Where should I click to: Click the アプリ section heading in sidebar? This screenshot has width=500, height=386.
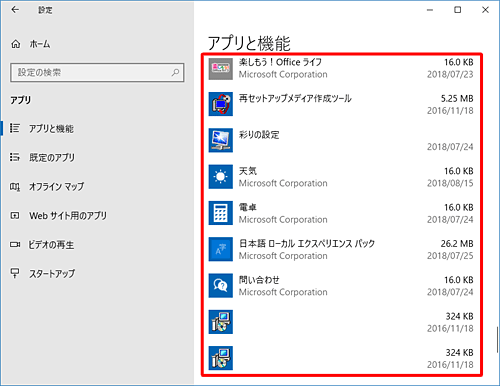click(x=20, y=100)
